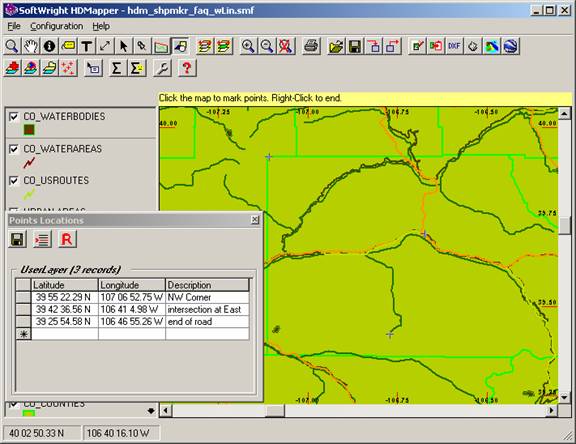Click the red R button in Points Locations
576x444 pixels.
[x=67, y=239]
